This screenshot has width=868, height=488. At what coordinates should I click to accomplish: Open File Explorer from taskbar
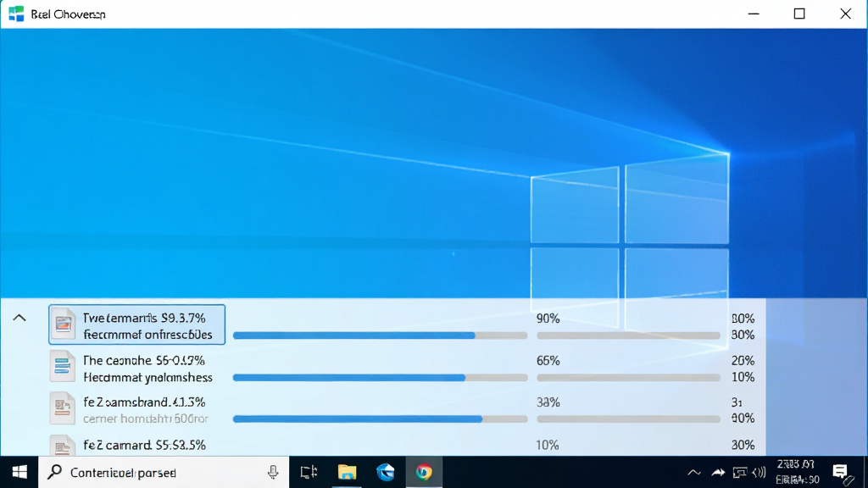[347, 472]
